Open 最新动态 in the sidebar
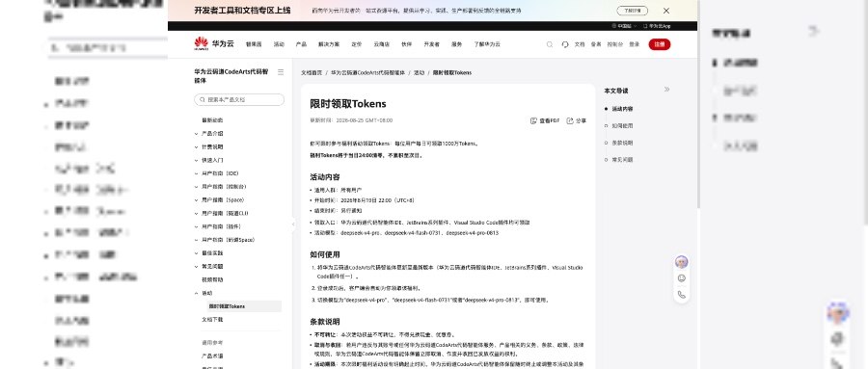The width and height of the screenshot is (868, 369). (212, 120)
